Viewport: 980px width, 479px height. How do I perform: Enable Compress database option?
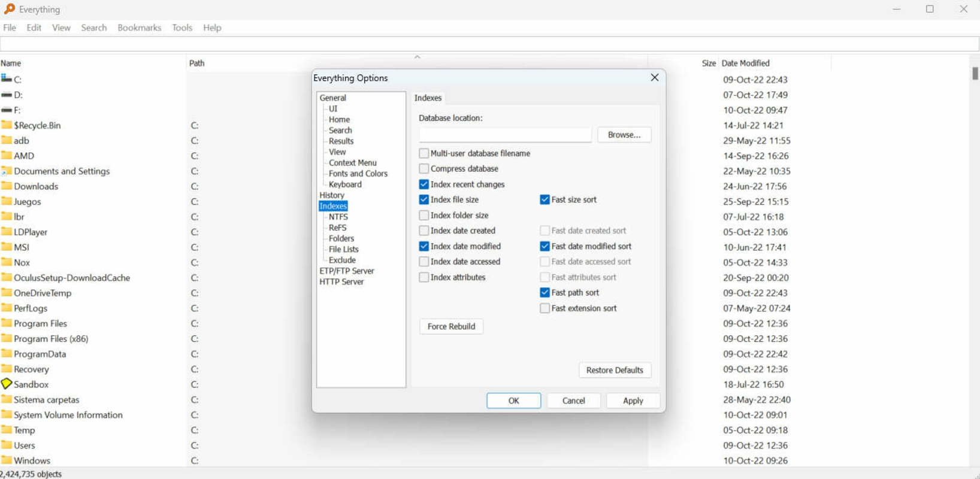(424, 169)
